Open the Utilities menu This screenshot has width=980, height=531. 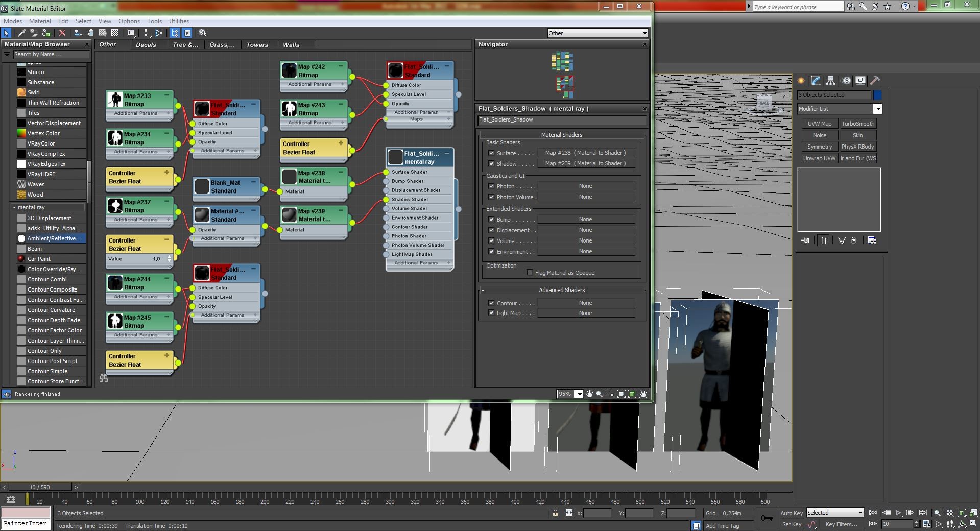(179, 21)
